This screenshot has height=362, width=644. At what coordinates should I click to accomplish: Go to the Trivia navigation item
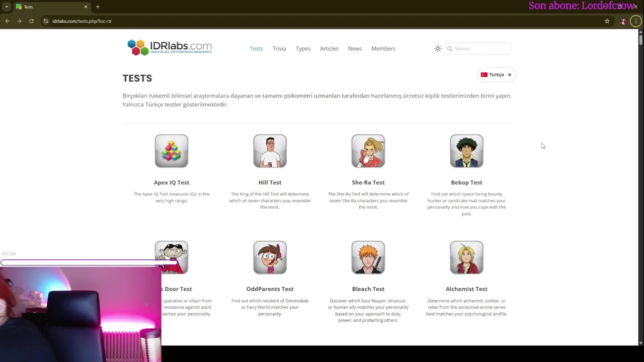279,49
